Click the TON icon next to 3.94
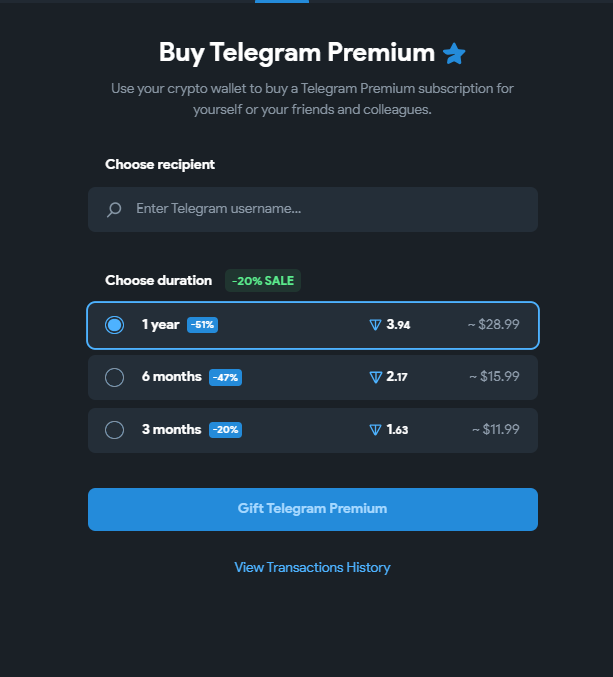Image resolution: width=613 pixels, height=677 pixels. [376, 325]
